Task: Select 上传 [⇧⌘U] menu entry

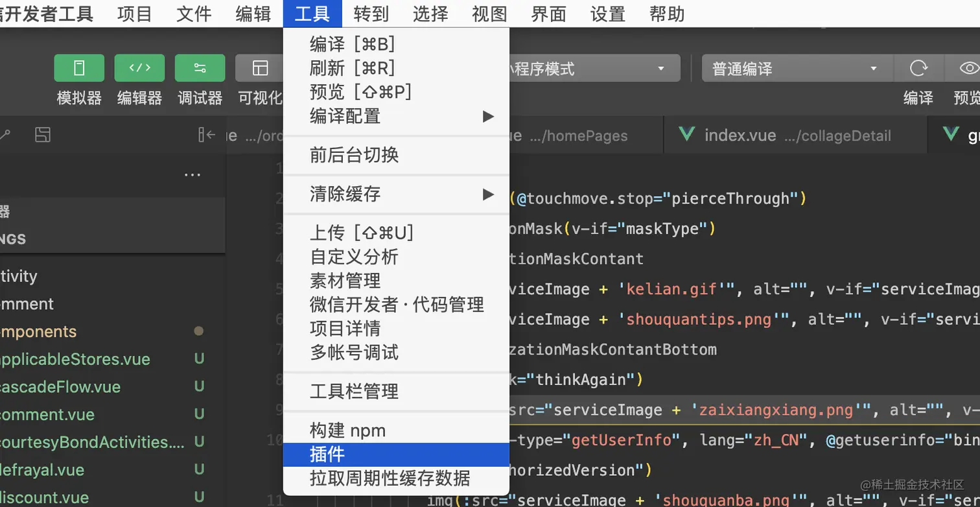Action: pyautogui.click(x=396, y=233)
